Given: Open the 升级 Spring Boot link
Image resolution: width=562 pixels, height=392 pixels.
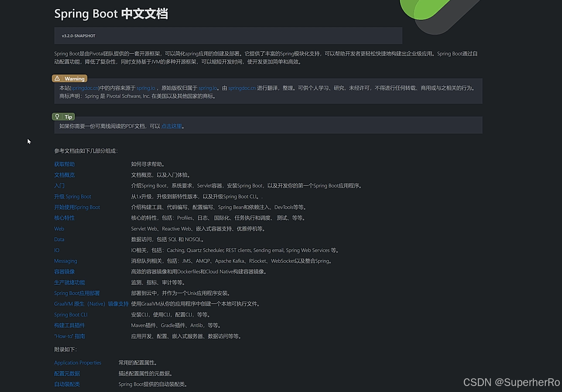Looking at the screenshot, I should [73, 197].
